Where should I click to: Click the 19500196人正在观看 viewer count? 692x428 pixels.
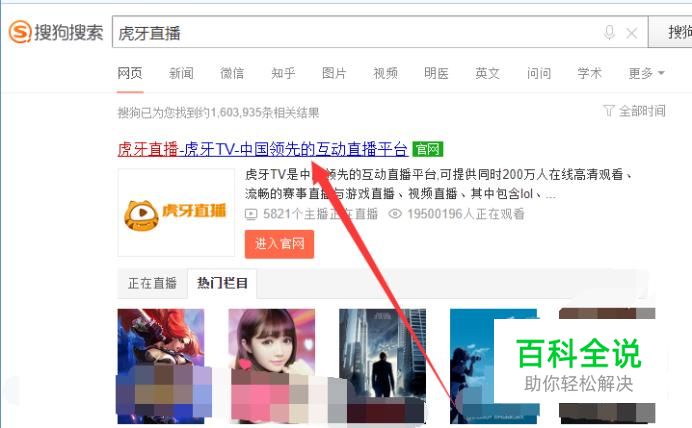[x=466, y=214]
